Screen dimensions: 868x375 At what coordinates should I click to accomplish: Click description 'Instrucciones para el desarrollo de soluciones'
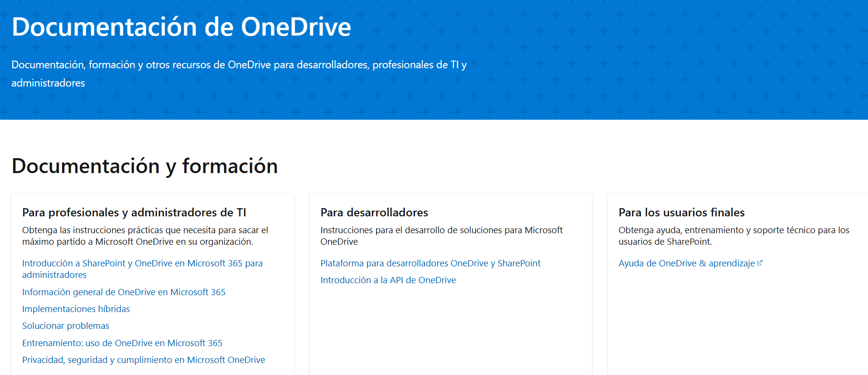click(441, 236)
